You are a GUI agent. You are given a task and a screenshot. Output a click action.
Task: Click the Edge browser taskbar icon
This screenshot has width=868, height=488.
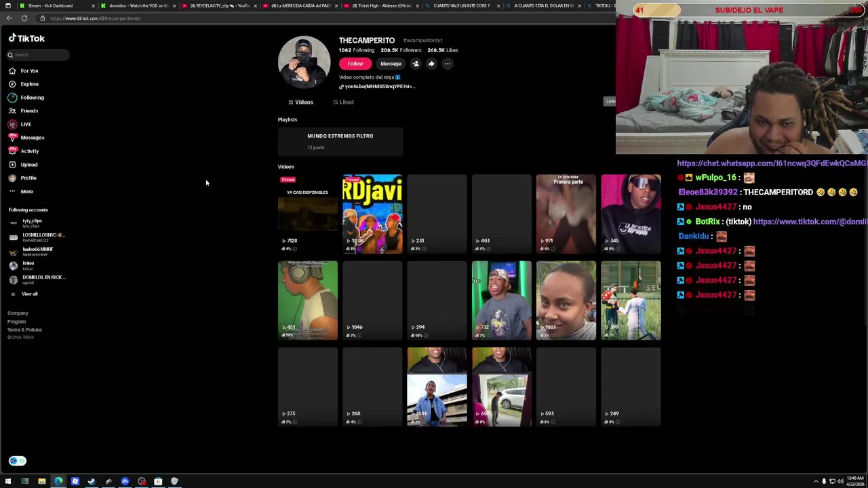click(58, 481)
